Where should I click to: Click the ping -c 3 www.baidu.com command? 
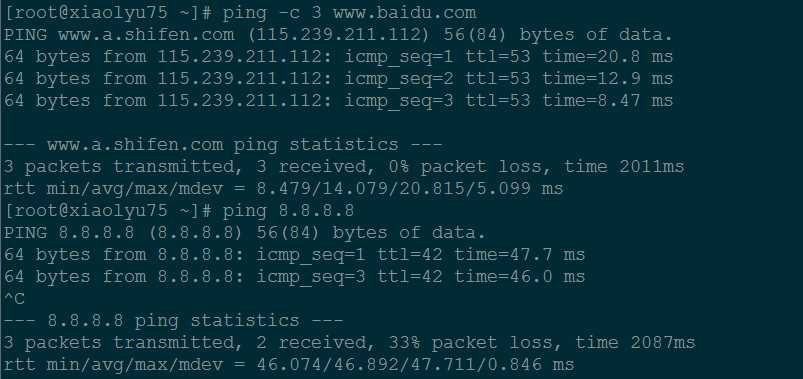pyautogui.click(x=349, y=13)
